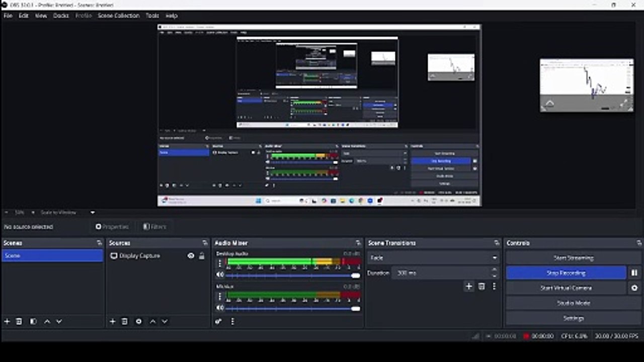
Task: Click the network signal icon in status bar
Action: point(475,336)
